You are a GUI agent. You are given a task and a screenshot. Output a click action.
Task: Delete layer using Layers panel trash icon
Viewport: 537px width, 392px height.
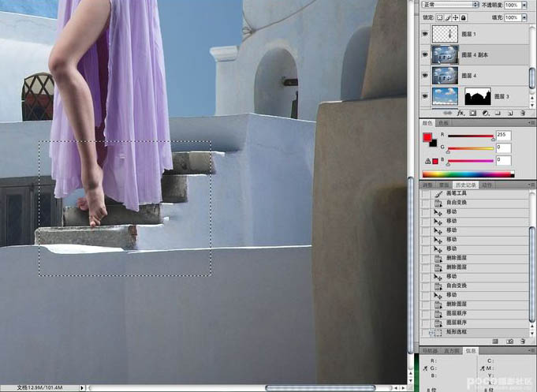[x=523, y=113]
